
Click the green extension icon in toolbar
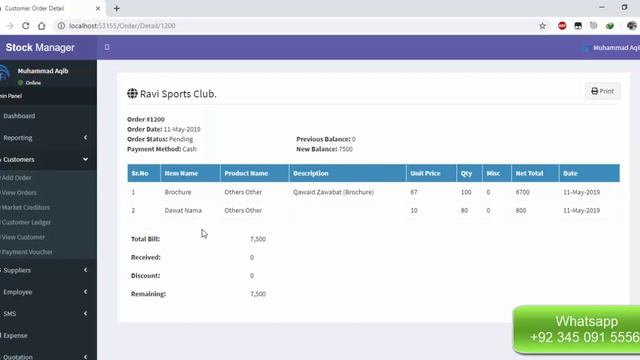tap(610, 26)
